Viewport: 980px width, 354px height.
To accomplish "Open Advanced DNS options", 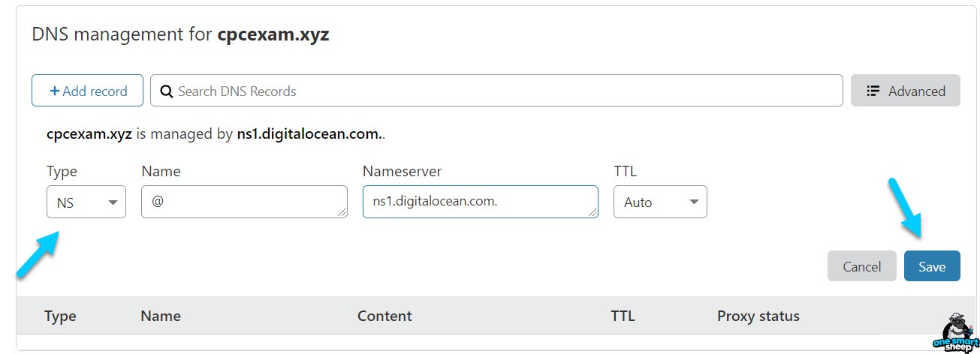I will pyautogui.click(x=905, y=91).
